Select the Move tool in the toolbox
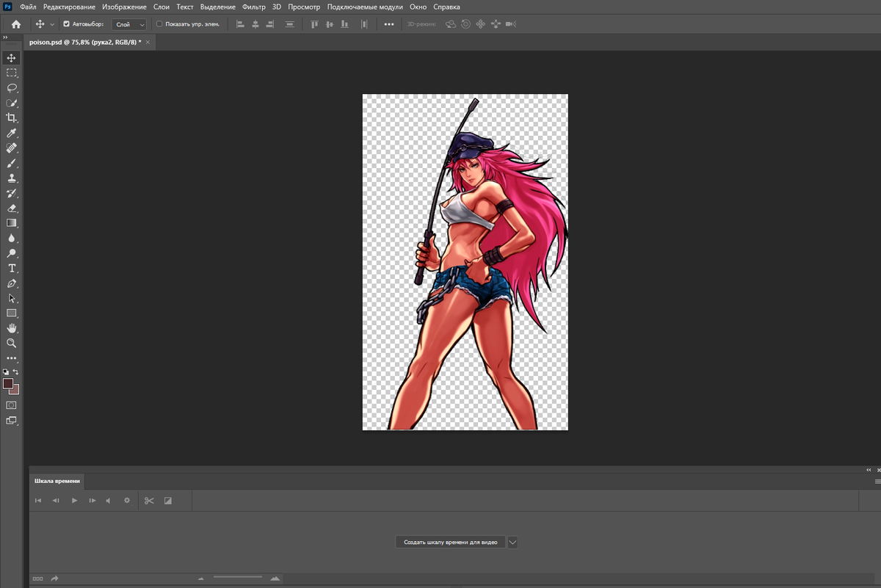Image resolution: width=881 pixels, height=588 pixels. tap(12, 58)
